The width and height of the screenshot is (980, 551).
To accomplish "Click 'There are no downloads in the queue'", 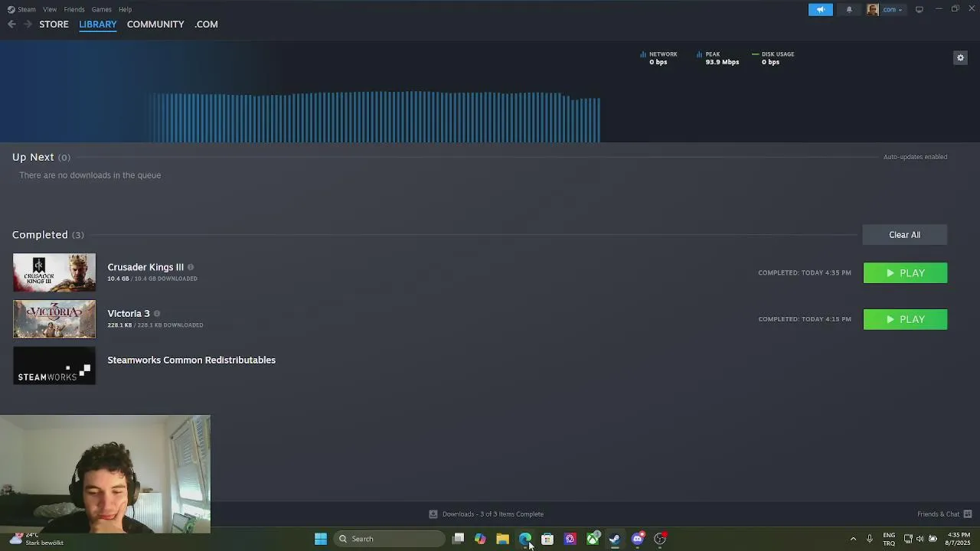I will [x=90, y=175].
